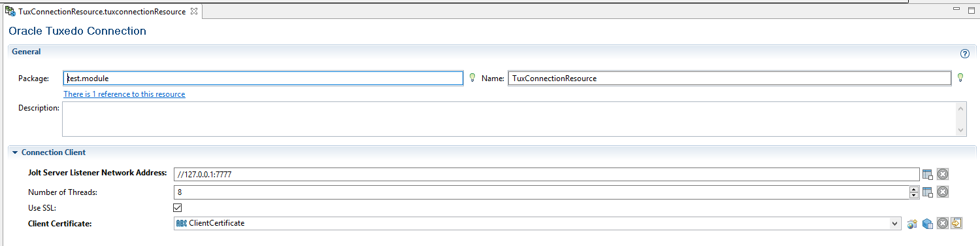Click the 'Client Certificate:' label

click(x=60, y=224)
